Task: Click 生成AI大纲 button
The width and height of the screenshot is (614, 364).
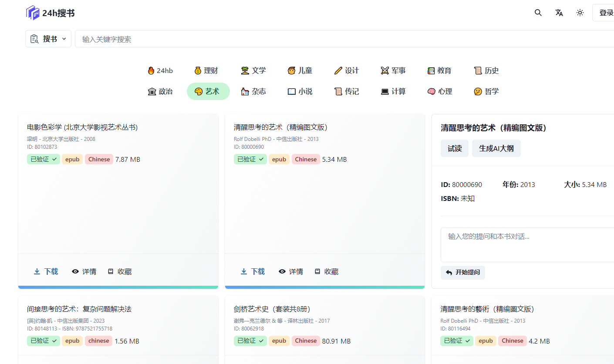Action: (x=496, y=148)
